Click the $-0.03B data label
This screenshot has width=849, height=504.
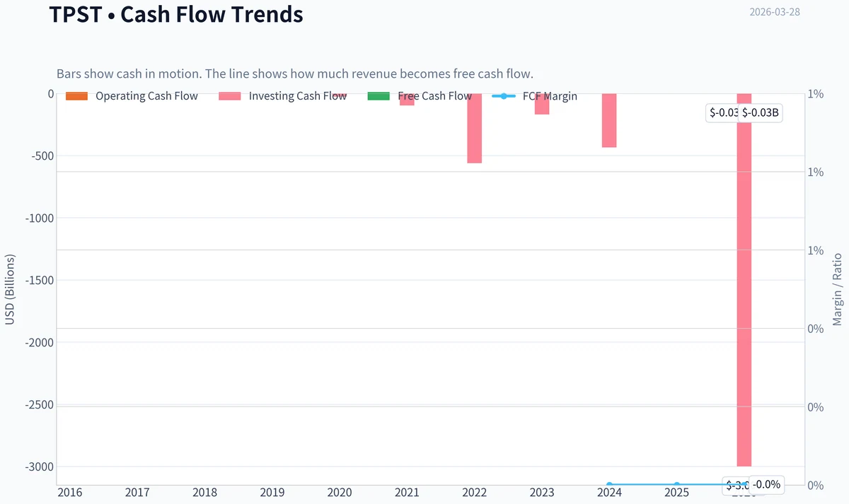point(761,112)
